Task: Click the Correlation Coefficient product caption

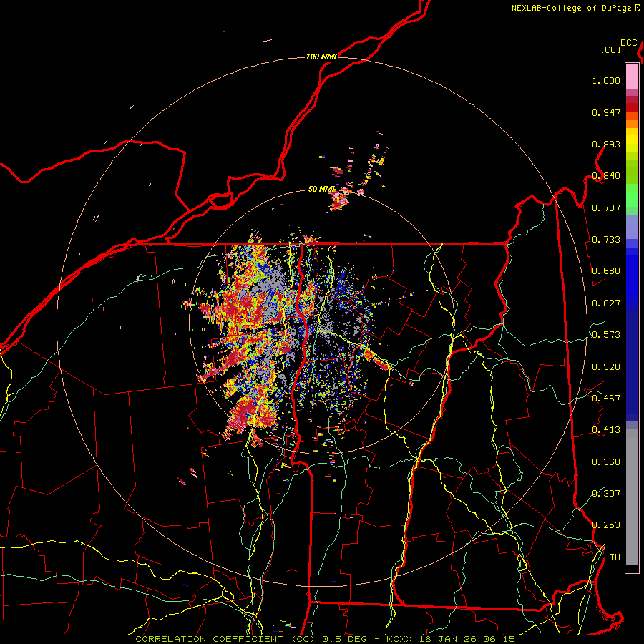Action: click(x=325, y=639)
